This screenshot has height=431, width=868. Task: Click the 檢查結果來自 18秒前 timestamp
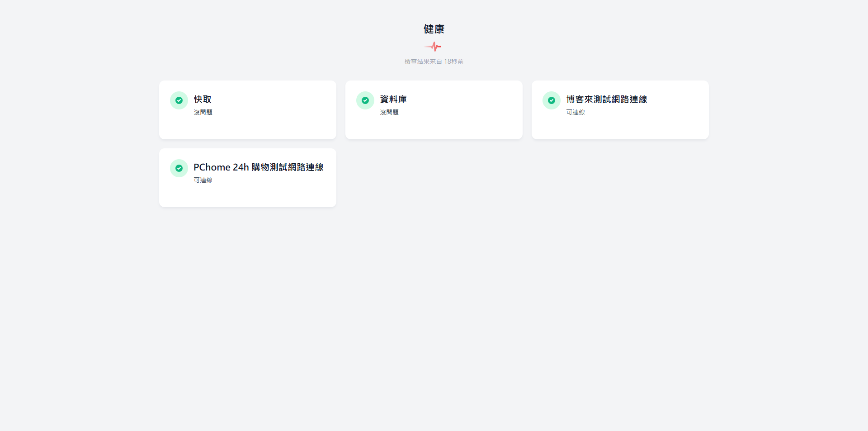coord(434,62)
